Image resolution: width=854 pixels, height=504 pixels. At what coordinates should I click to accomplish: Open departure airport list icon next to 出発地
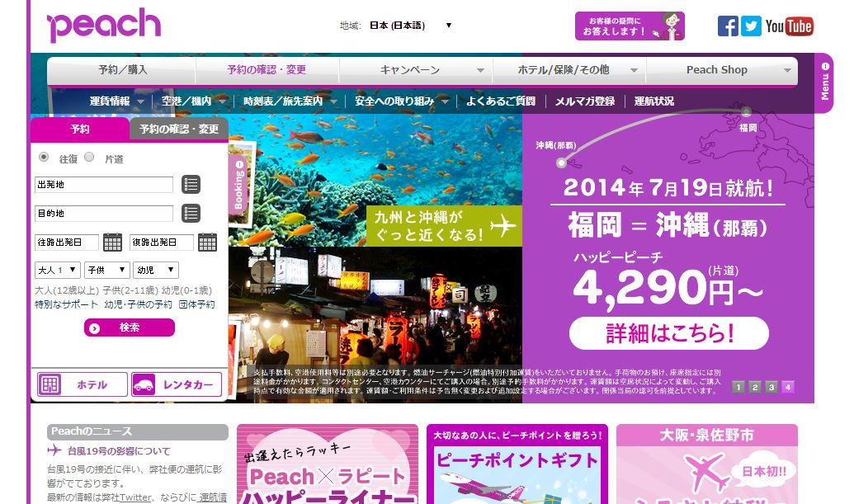[191, 185]
